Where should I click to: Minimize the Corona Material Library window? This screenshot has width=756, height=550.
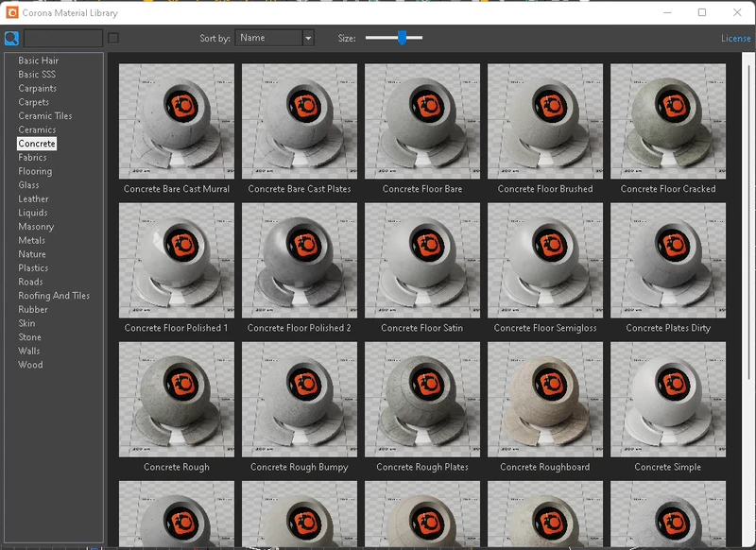pos(667,12)
